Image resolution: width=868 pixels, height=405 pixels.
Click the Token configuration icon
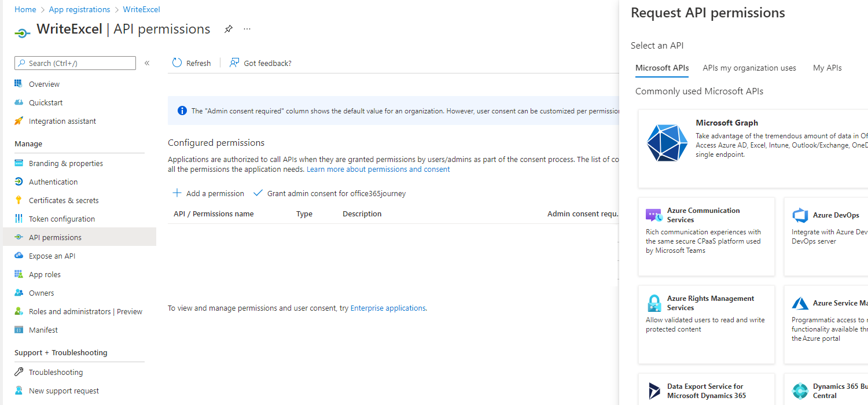19,219
